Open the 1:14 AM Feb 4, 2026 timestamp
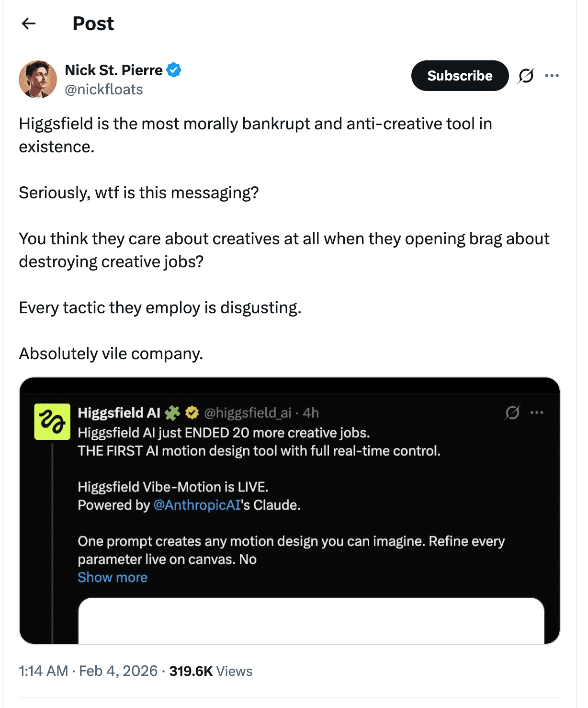588x708 pixels. point(88,671)
